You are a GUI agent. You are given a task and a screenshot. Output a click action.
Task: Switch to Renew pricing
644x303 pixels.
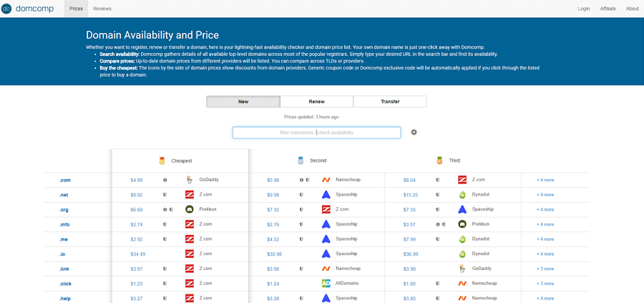pyautogui.click(x=317, y=102)
